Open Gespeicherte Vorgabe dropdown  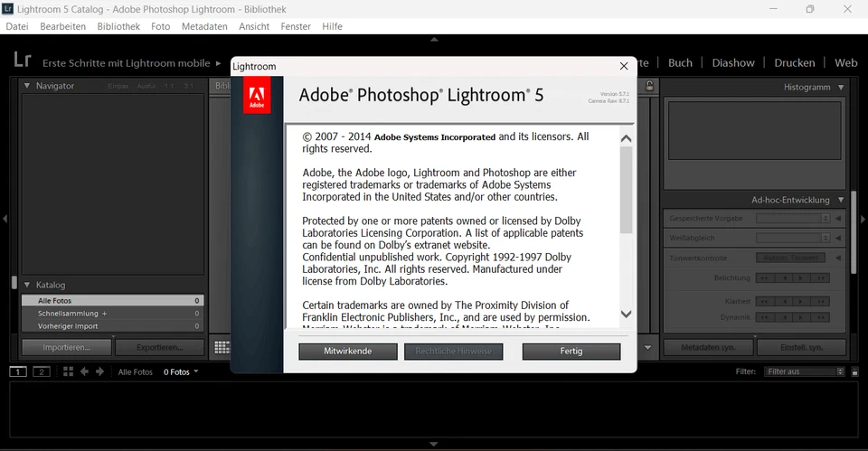(x=793, y=219)
